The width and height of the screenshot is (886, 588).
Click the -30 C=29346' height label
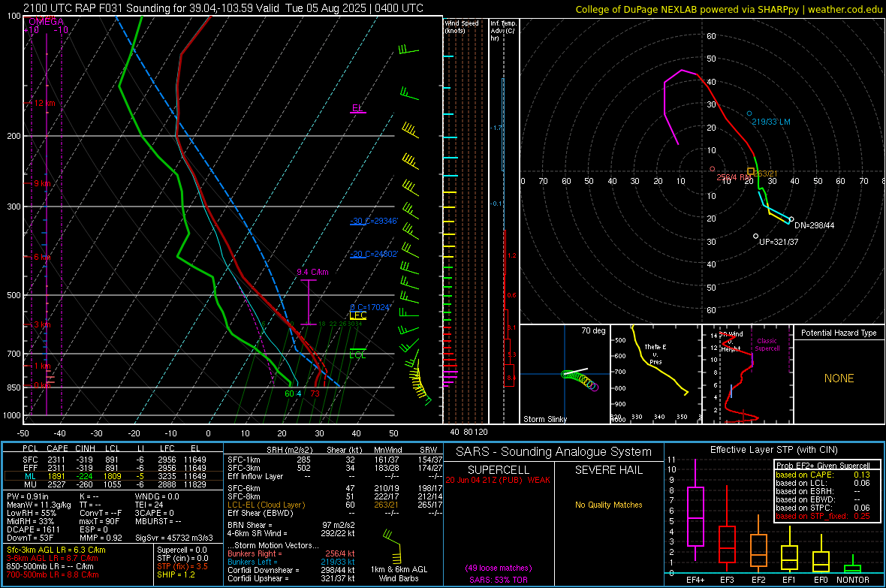(374, 221)
